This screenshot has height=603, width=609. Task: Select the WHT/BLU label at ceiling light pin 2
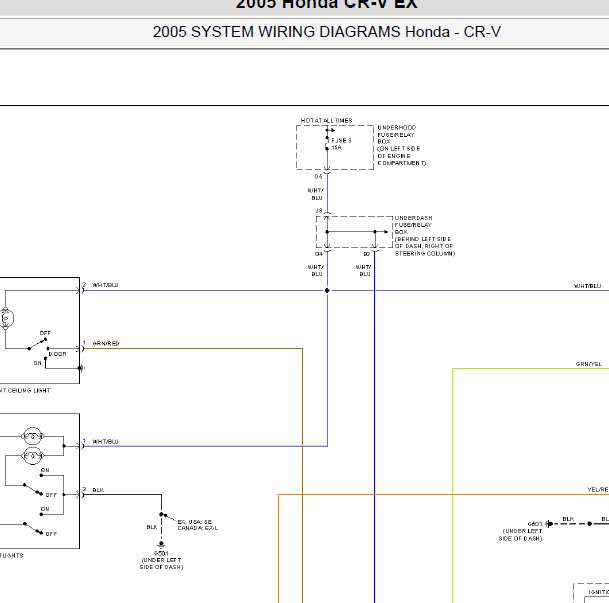(x=105, y=285)
